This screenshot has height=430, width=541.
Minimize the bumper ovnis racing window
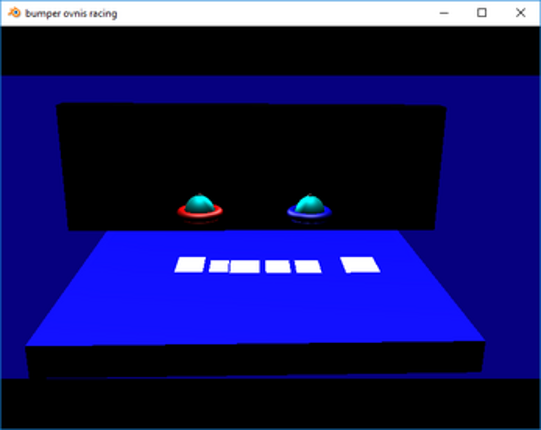coord(444,13)
